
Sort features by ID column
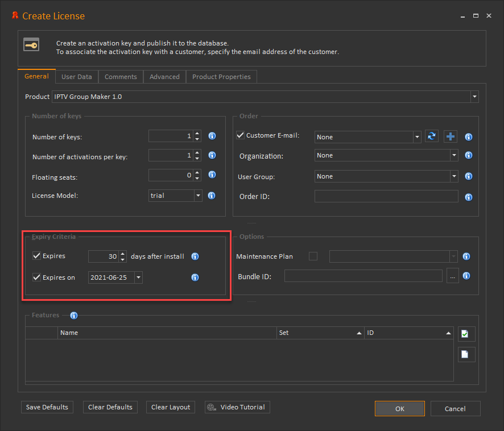click(x=409, y=333)
